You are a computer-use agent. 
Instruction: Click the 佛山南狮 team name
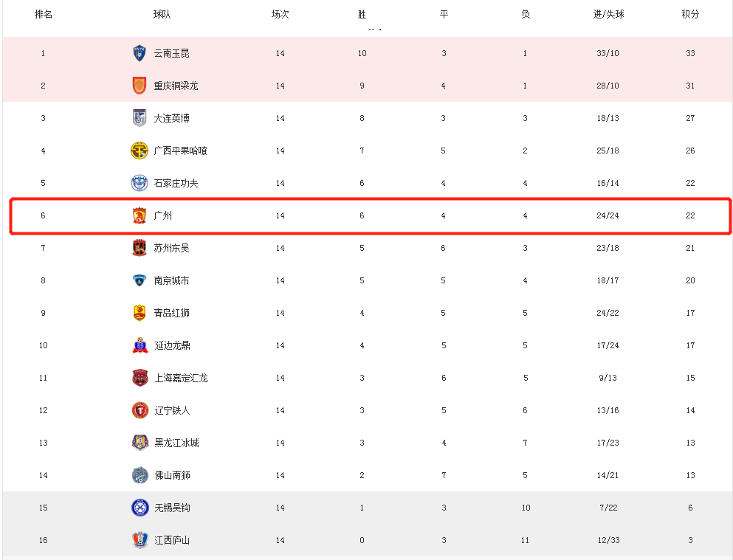point(172,475)
